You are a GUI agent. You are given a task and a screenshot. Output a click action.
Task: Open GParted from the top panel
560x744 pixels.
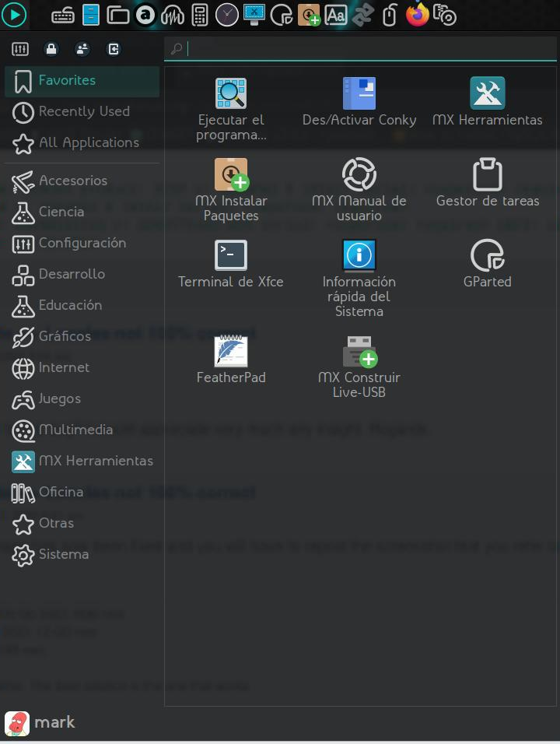click(x=282, y=16)
